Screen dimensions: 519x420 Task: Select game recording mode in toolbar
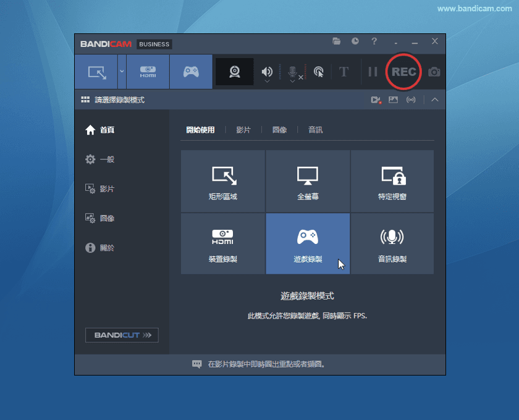[191, 72]
